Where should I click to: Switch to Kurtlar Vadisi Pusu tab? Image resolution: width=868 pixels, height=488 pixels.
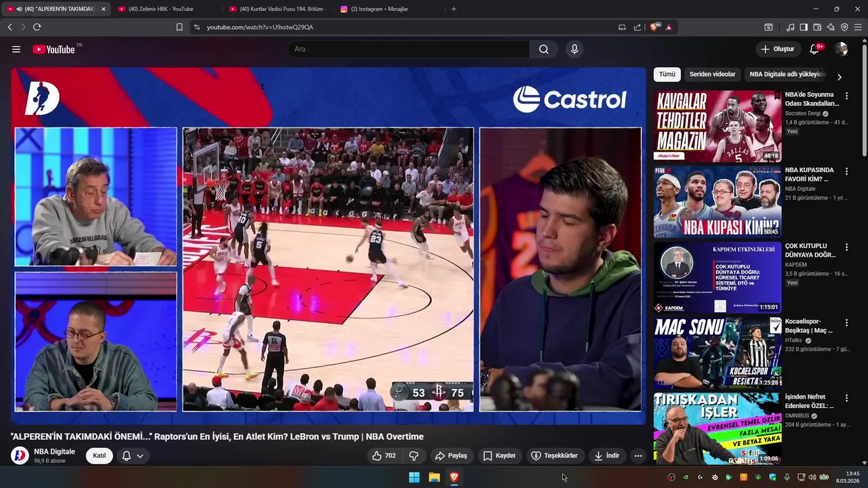coord(278,9)
